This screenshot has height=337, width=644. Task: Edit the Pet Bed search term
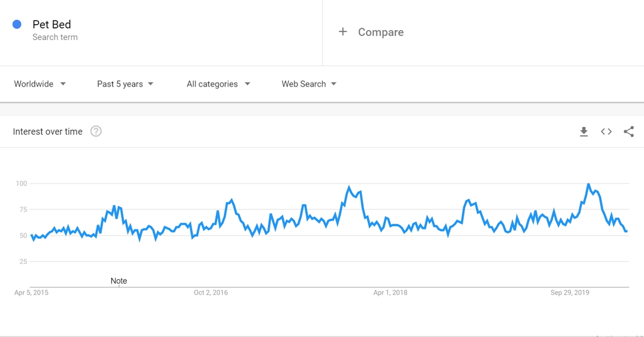pos(52,25)
